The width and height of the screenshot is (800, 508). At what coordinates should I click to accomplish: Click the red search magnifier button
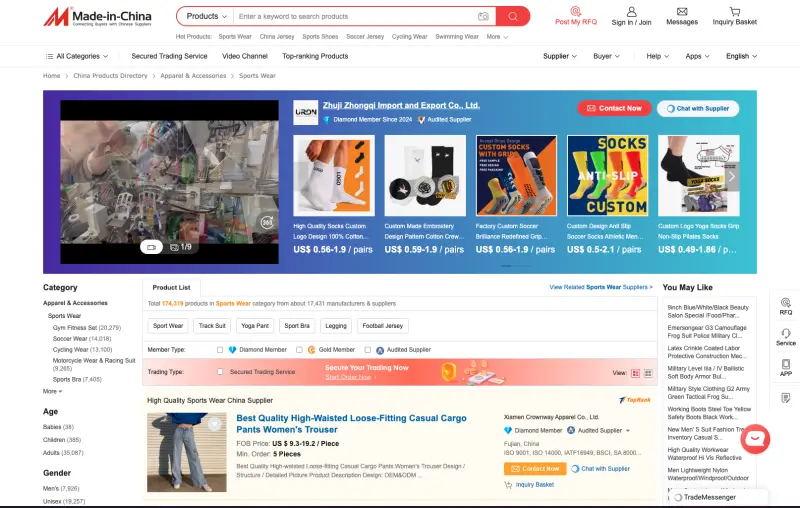(513, 16)
